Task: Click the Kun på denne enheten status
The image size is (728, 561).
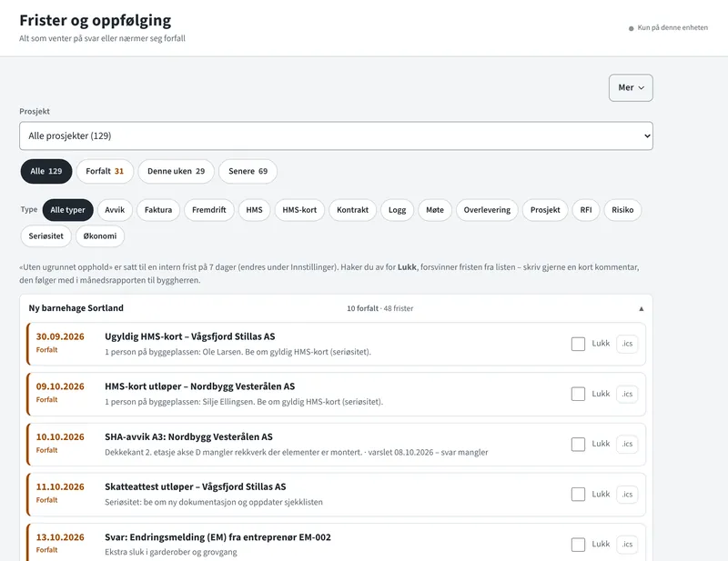Action: [668, 28]
